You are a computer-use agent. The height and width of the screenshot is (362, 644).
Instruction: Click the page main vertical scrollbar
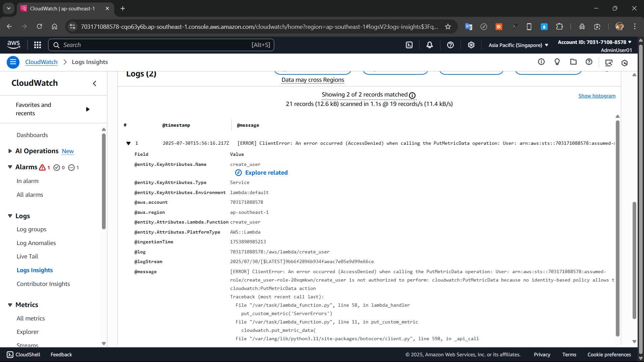634,260
